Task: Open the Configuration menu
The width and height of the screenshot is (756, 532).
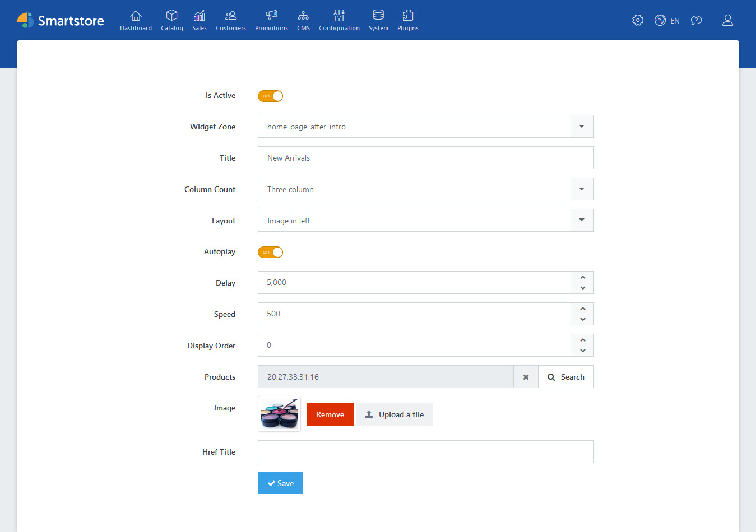Action: pyautogui.click(x=339, y=21)
